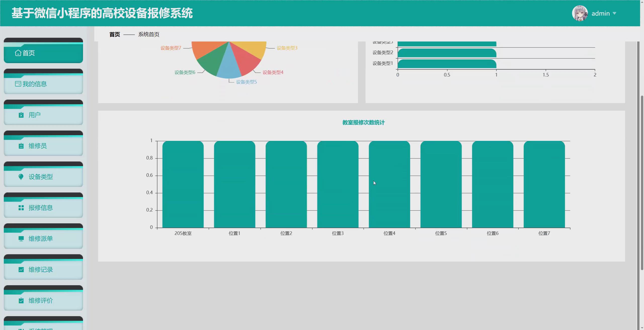This screenshot has width=644, height=330.
Task: Click the monitor icon beside 维修派单
Action: tap(21, 239)
